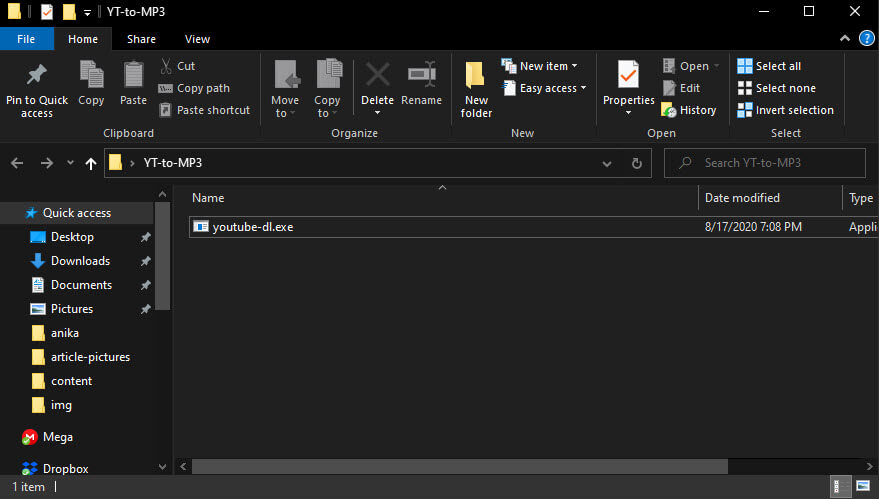This screenshot has height=499, width=879.
Task: Switch to large icons view in status bar
Action: [x=862, y=487]
